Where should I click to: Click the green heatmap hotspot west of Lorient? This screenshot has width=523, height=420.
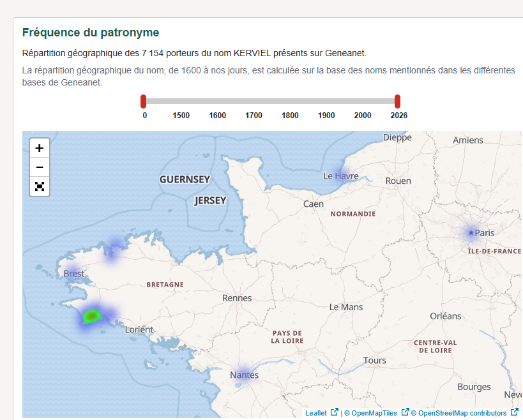point(92,315)
